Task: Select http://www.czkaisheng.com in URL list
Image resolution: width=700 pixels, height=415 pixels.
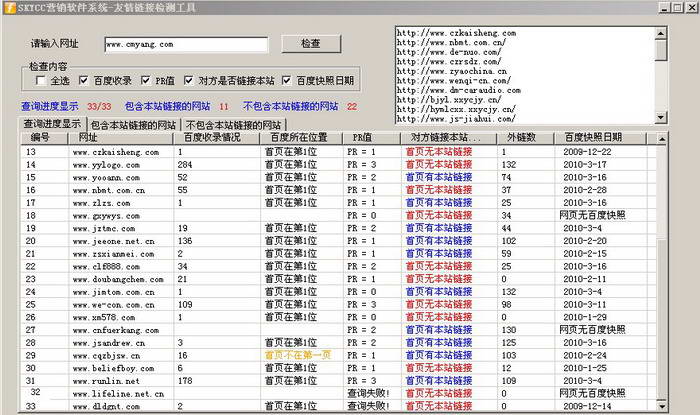Action: [456, 33]
